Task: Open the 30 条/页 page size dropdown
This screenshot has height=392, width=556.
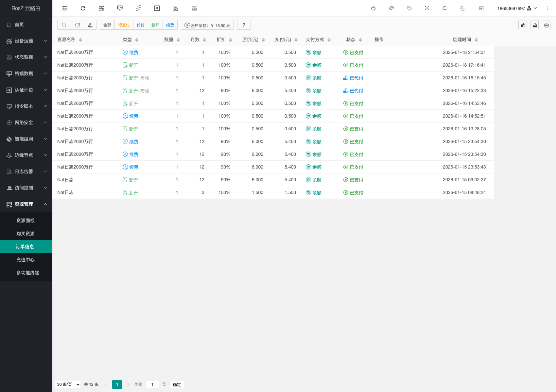Action: point(68,384)
